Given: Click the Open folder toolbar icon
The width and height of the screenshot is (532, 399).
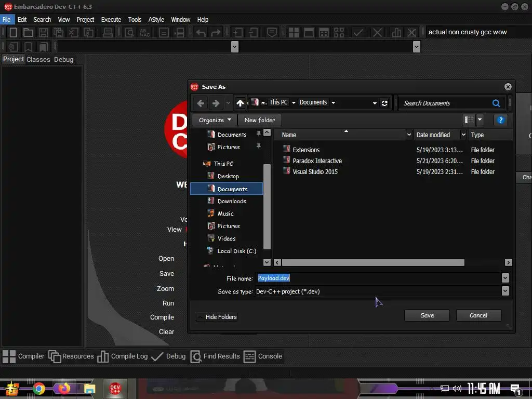Looking at the screenshot, I should pos(28,33).
